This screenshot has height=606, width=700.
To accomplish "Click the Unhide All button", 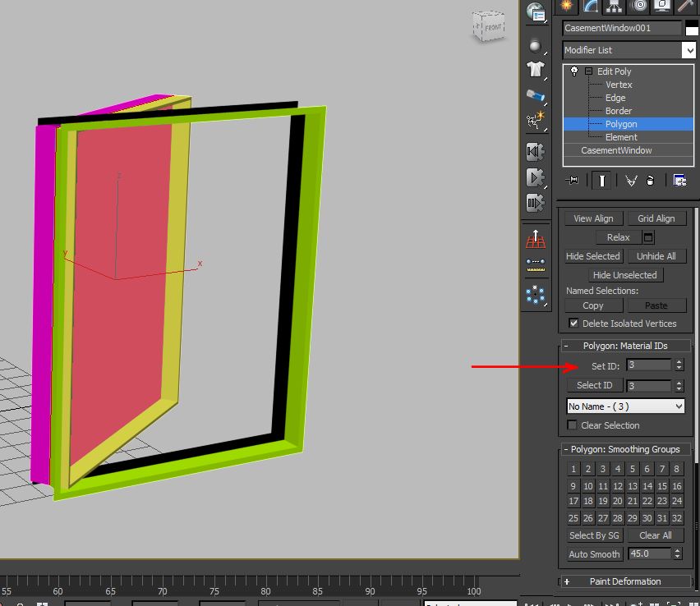I will coord(656,256).
